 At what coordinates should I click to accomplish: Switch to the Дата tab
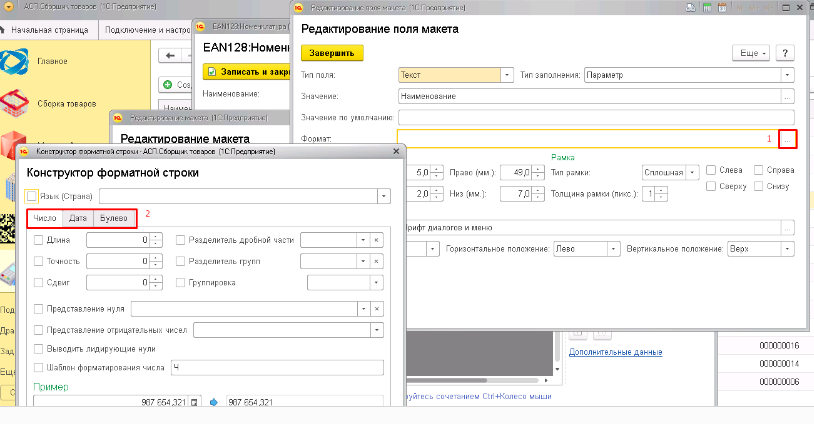(x=78, y=218)
